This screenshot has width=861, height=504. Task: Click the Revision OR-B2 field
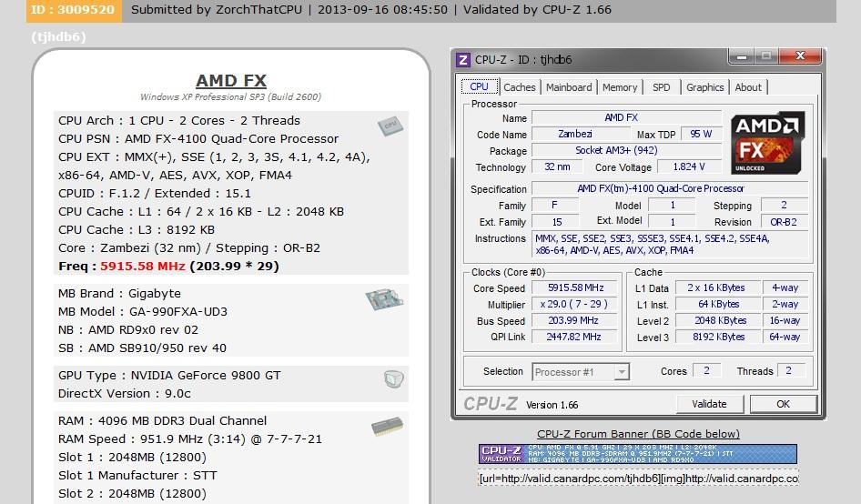point(785,222)
